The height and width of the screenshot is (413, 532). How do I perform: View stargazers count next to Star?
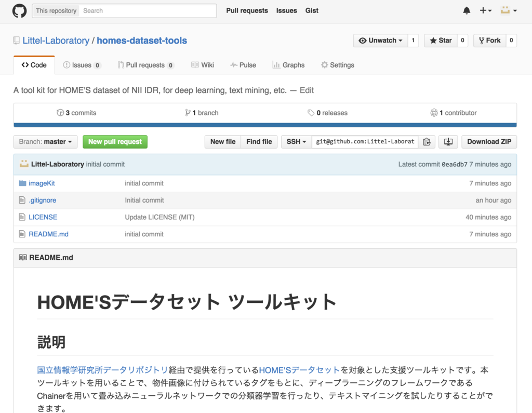[462, 41]
